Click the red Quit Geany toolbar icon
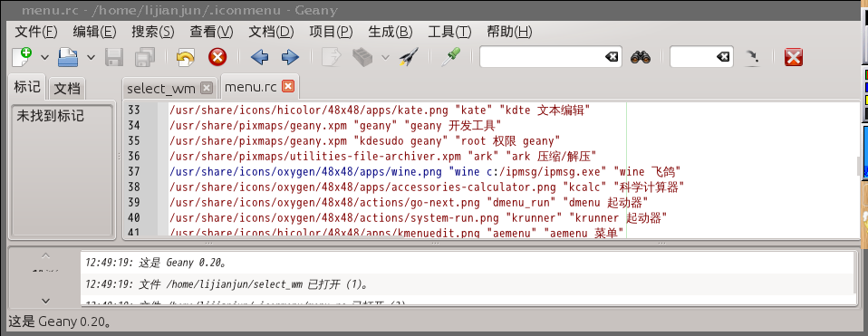The height and width of the screenshot is (336, 868). 794,57
